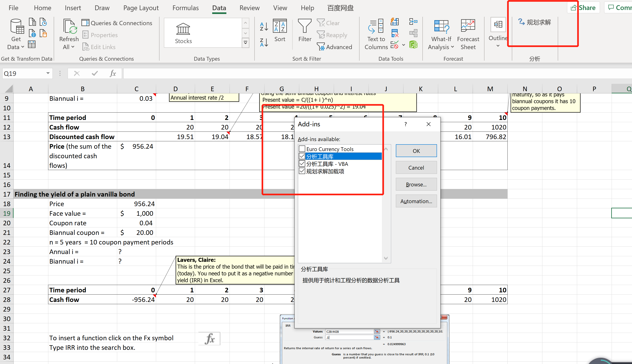
Task: Open the Page Layout tab
Action: (x=141, y=8)
